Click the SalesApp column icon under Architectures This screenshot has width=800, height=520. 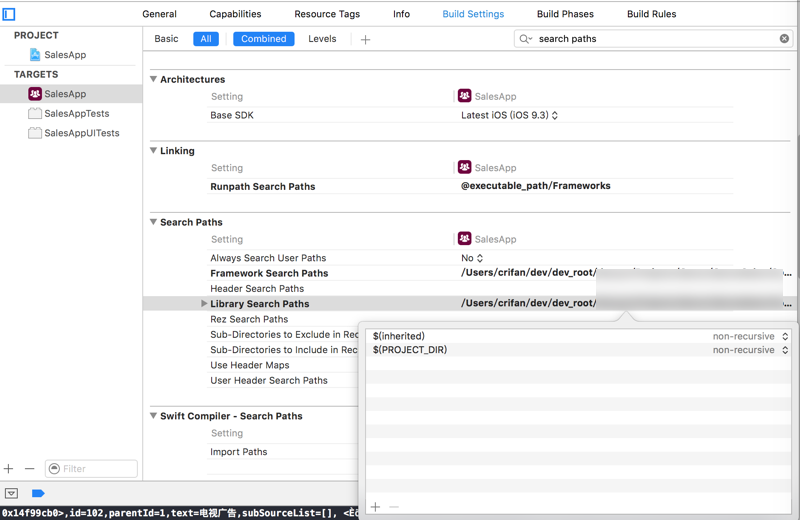coord(464,95)
